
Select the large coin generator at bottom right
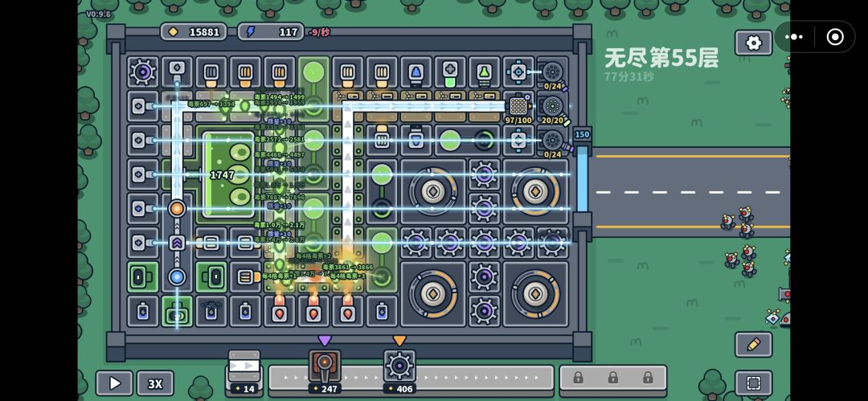click(535, 293)
